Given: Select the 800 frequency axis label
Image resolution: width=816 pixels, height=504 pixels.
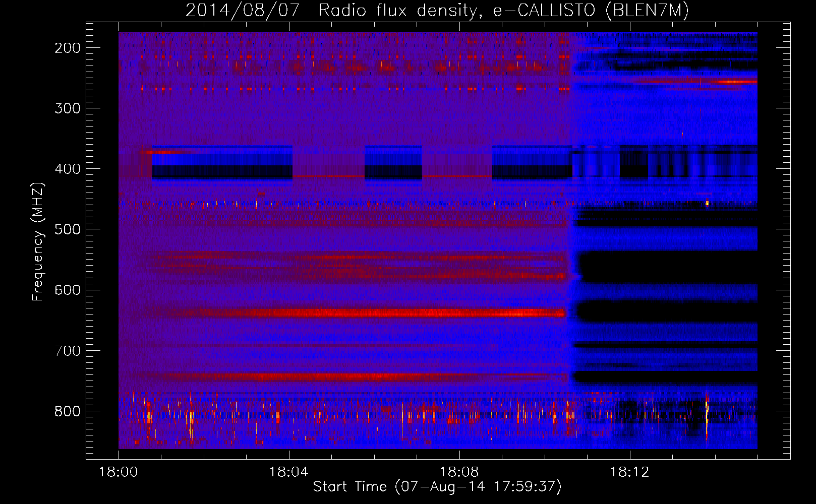Looking at the screenshot, I should click(x=68, y=411).
